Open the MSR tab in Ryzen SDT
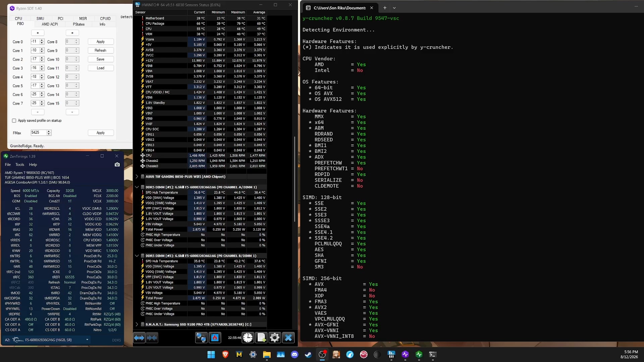 click(x=83, y=18)
